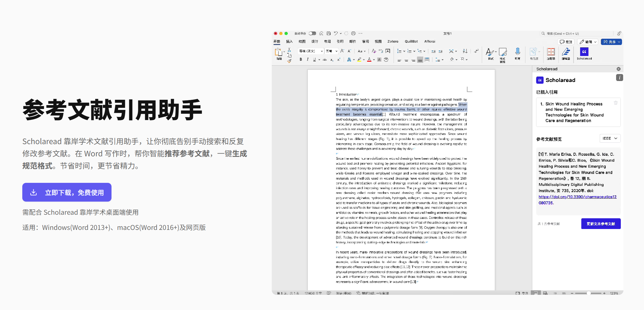The height and width of the screenshot is (310, 644).
Task: Click the info icon in Scholaread panel
Action: click(619, 78)
